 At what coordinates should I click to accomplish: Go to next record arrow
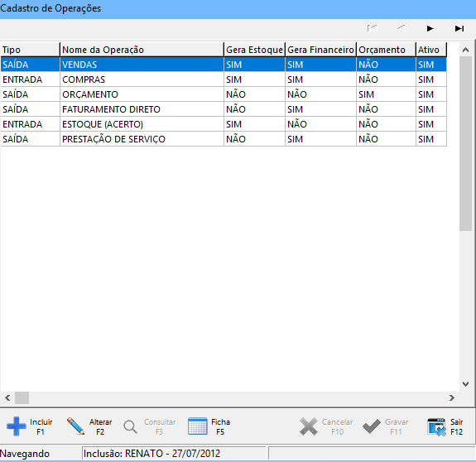point(430,28)
